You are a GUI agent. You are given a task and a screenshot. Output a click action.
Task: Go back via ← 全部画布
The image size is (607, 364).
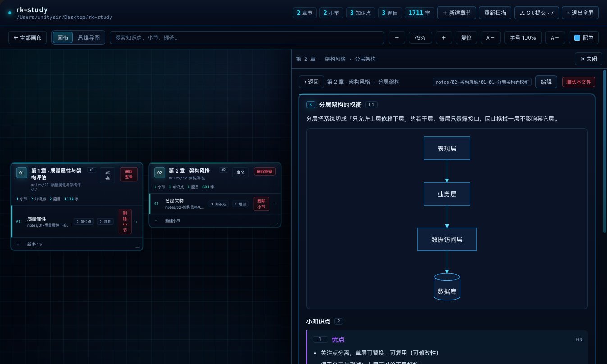pyautogui.click(x=27, y=38)
